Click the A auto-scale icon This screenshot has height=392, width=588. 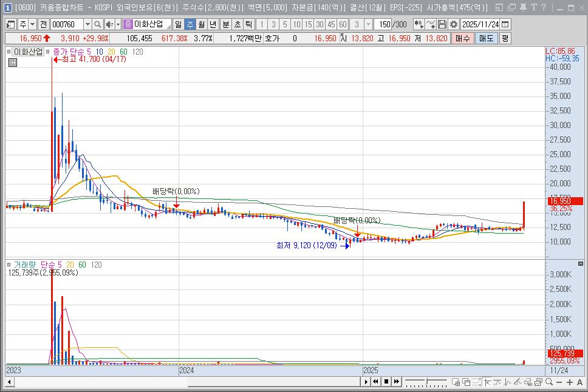tap(579, 382)
